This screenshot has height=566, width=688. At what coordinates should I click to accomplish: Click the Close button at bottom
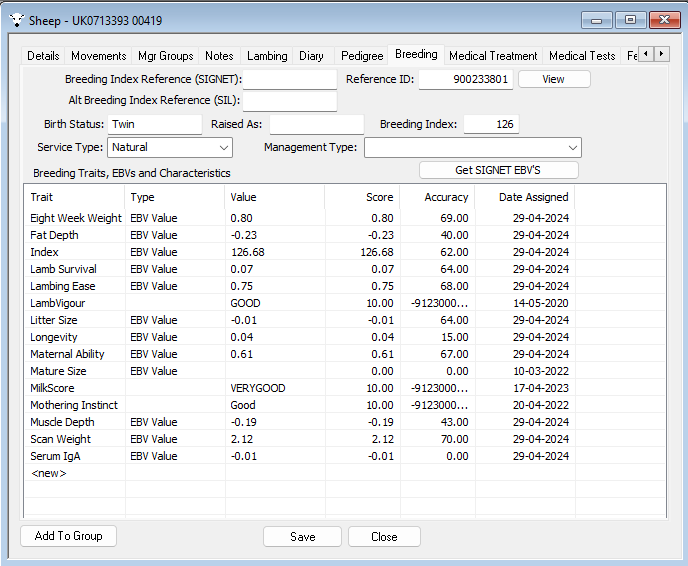(384, 537)
